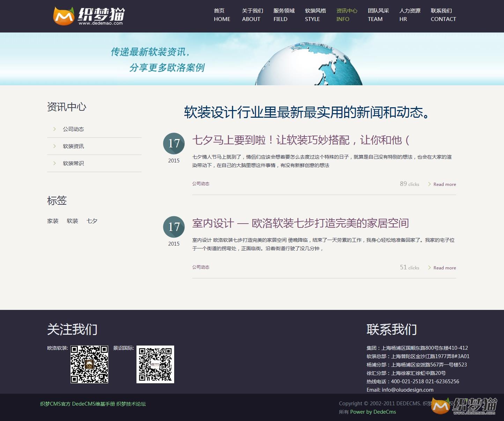Viewport: 504px width, 421px height.
Task: Open 联系我们 CONTACT page
Action: (443, 15)
